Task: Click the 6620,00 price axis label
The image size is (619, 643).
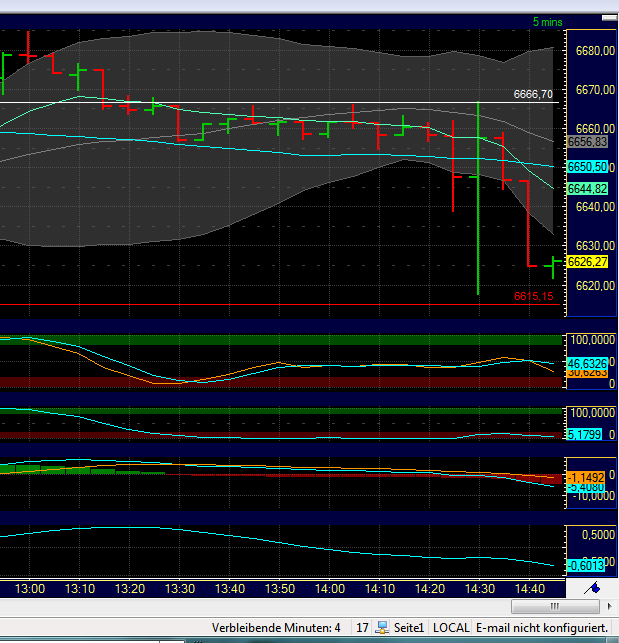Action: [595, 285]
